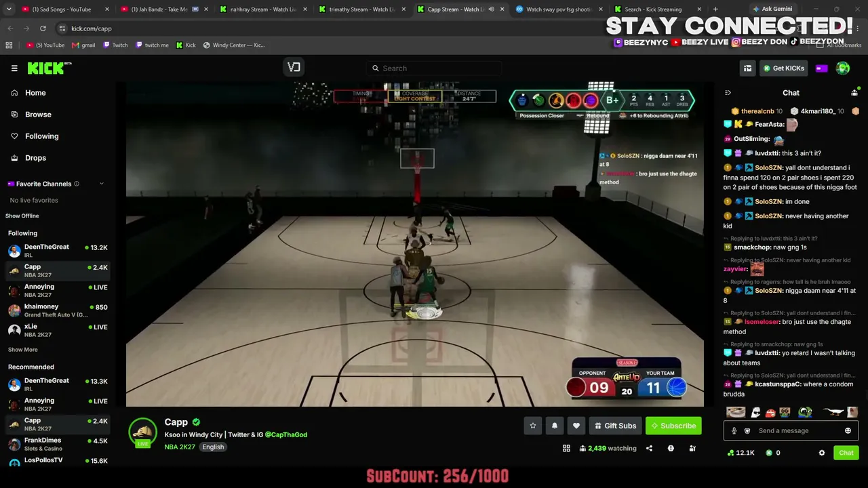The width and height of the screenshot is (868, 488).
Task: Open a new browser tab
Action: 715,9
